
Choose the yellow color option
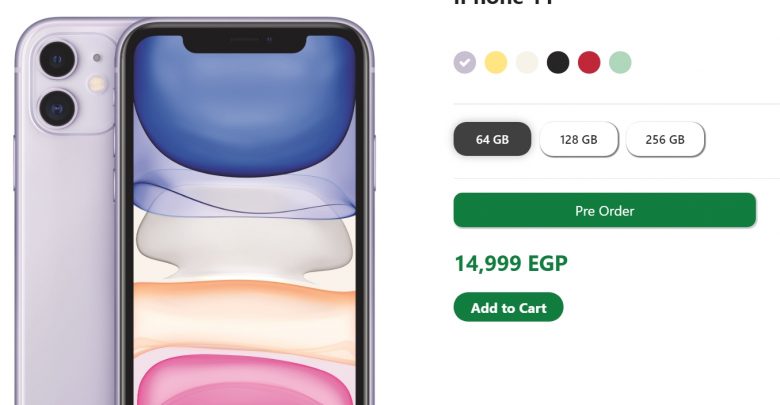(496, 63)
